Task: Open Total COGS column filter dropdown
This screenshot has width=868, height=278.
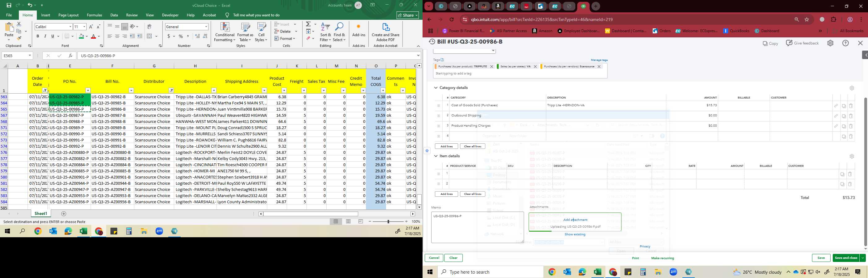Action: 383,90
